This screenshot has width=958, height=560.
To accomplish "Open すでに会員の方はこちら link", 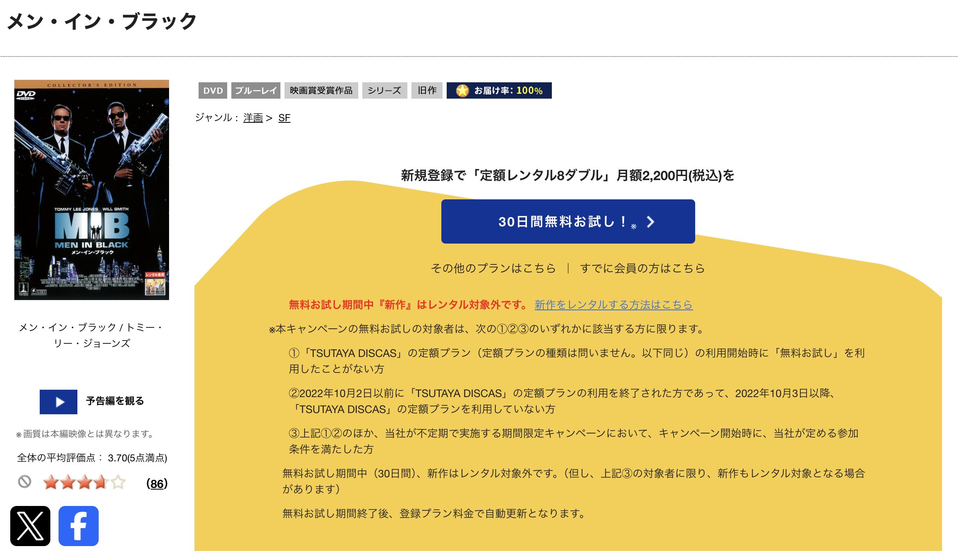I will click(642, 268).
